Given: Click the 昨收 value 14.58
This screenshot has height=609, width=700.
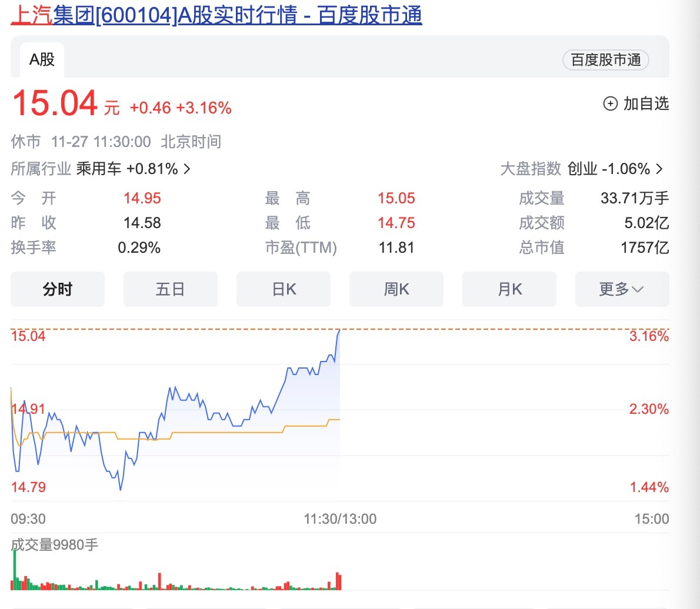Looking at the screenshot, I should pos(142,223).
